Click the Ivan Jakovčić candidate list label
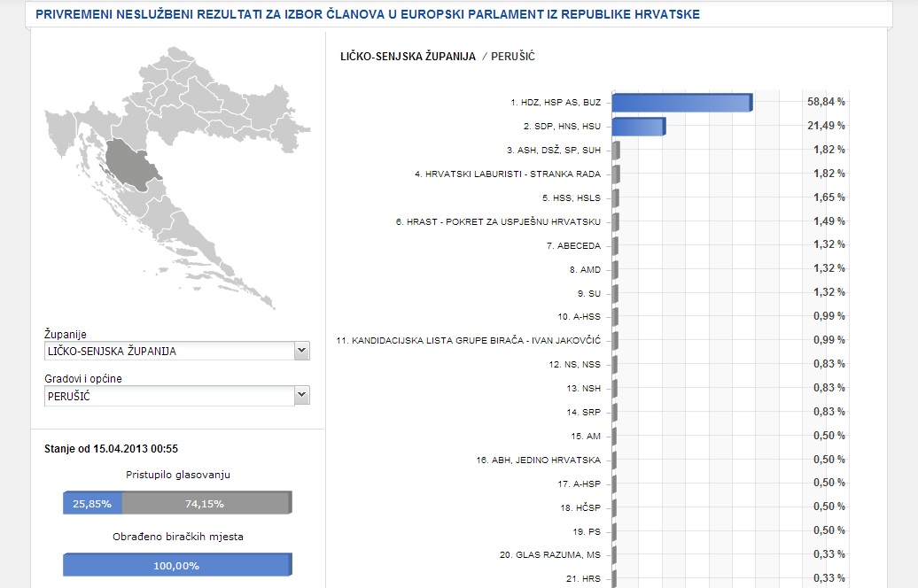 (x=469, y=341)
